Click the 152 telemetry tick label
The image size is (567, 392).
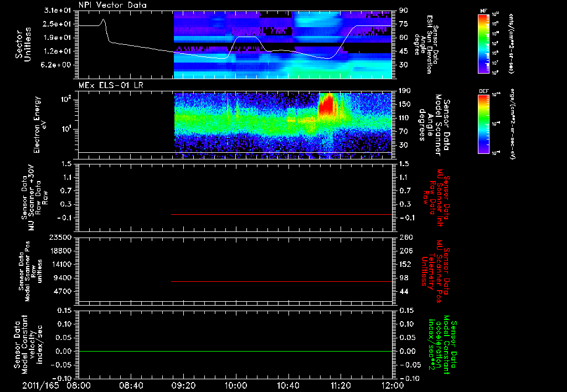pos(405,264)
